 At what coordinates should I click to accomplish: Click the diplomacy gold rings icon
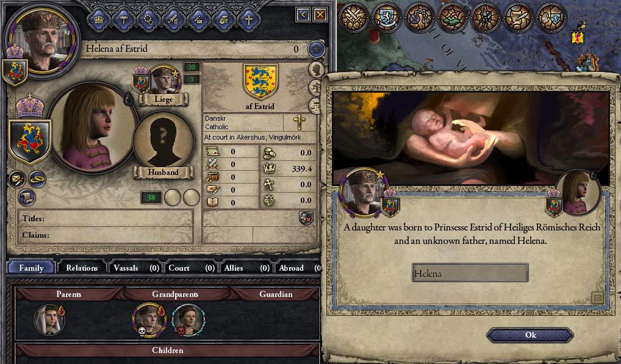pyautogui.click(x=37, y=180)
